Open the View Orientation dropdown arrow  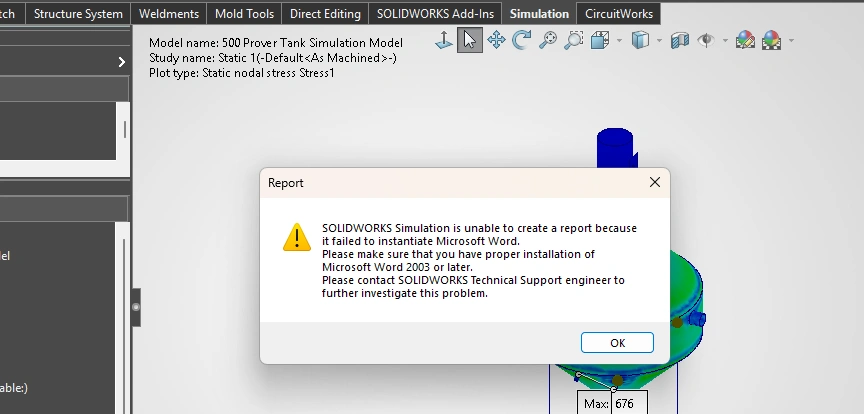[619, 40]
